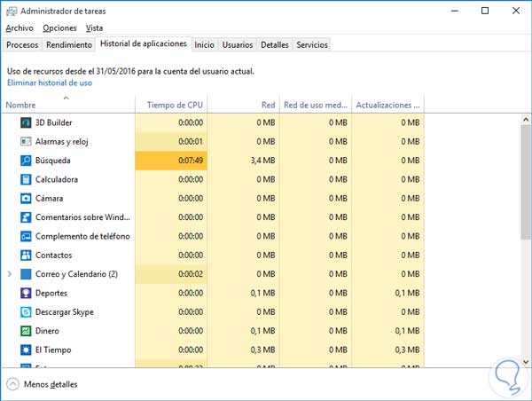Select the Calculadora app icon
Screen dimensions: 532x401
point(26,179)
